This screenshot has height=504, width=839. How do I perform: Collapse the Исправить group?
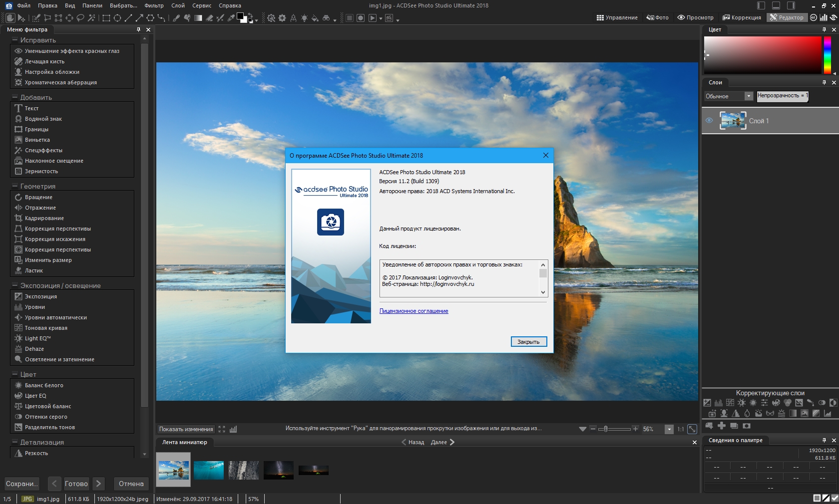pyautogui.click(x=15, y=40)
